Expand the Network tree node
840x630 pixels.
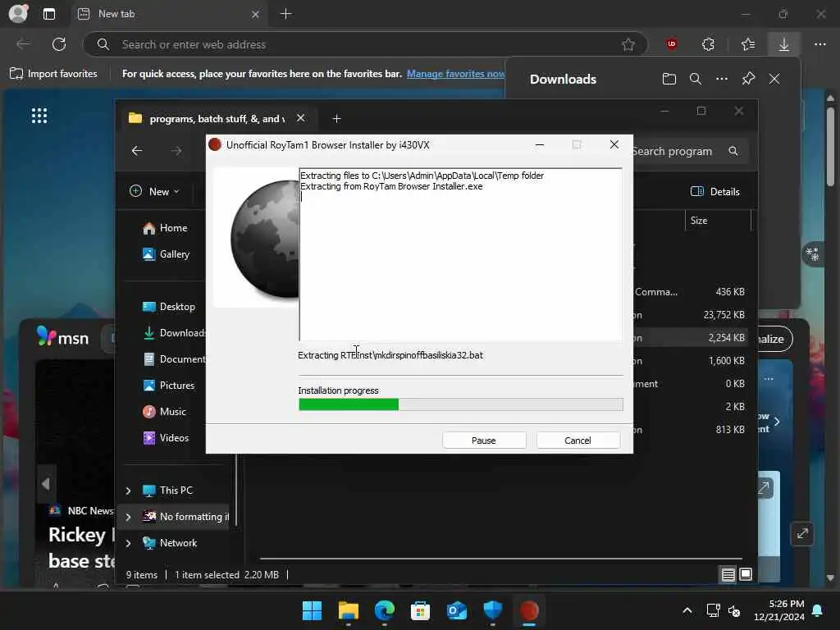pos(128,543)
